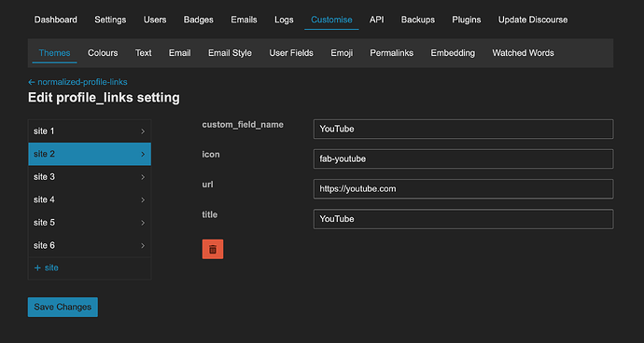Open the API admin section

(x=377, y=20)
